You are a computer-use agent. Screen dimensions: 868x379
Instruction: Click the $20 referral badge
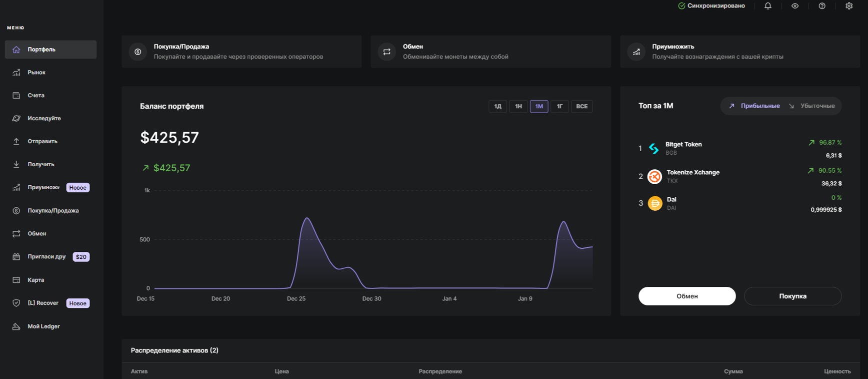point(81,257)
